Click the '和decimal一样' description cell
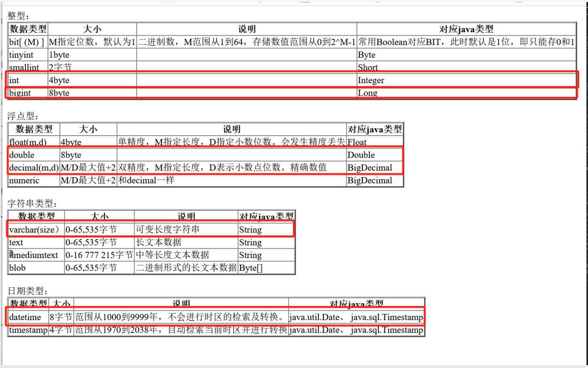 (232, 180)
